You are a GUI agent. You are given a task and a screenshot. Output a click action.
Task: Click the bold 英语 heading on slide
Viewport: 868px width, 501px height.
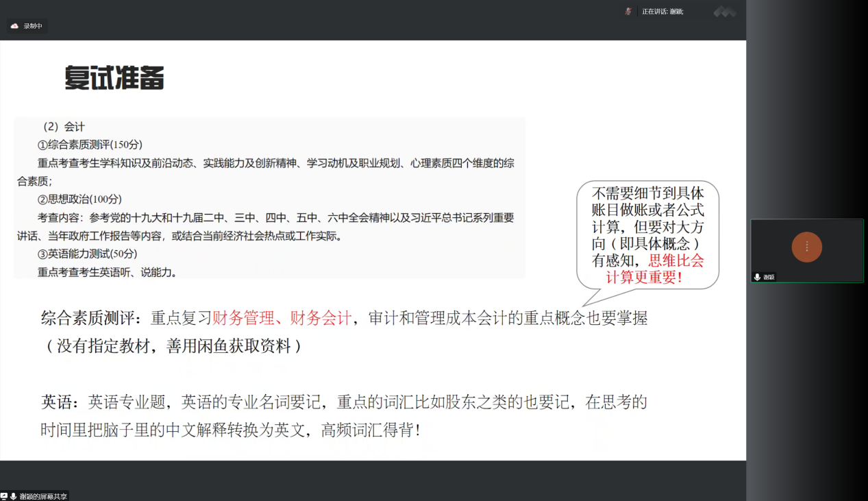59,402
